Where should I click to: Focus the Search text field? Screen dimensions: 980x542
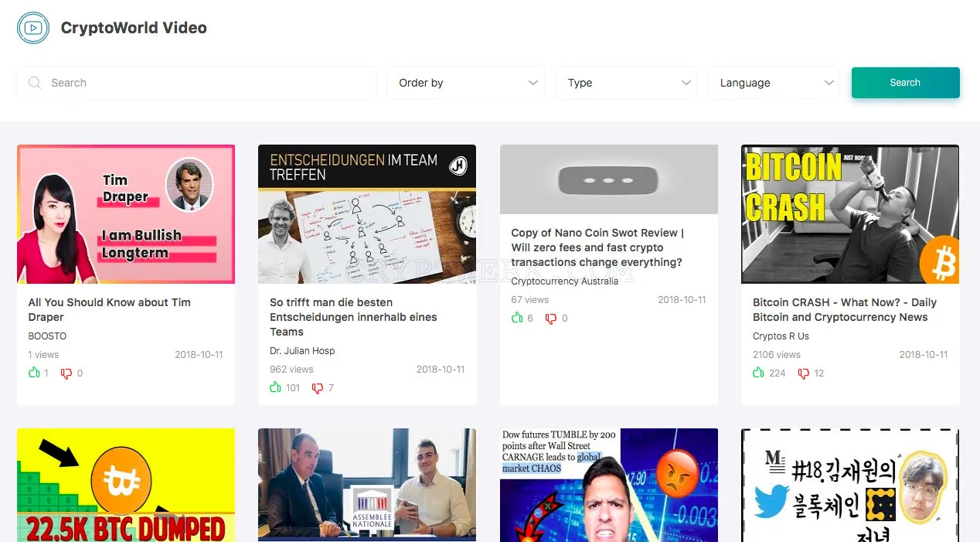point(196,83)
